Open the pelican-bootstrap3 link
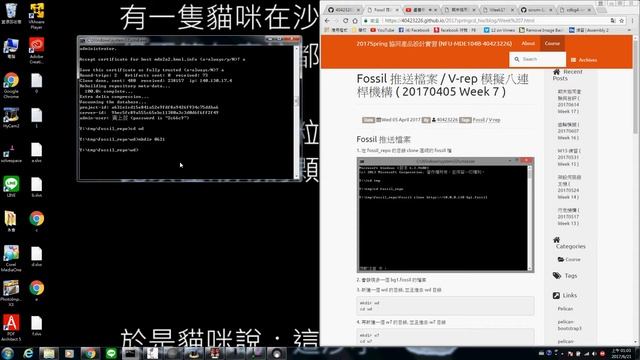The image size is (640, 360). [x=569, y=325]
